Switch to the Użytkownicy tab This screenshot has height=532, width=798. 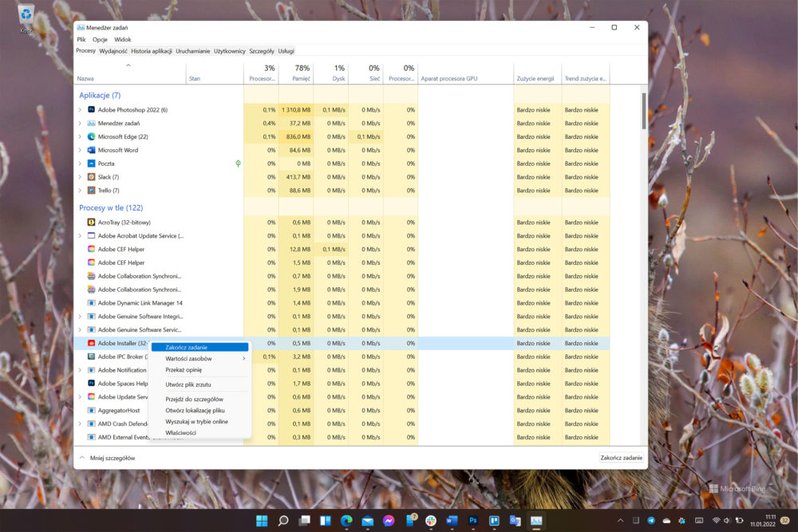click(230, 51)
